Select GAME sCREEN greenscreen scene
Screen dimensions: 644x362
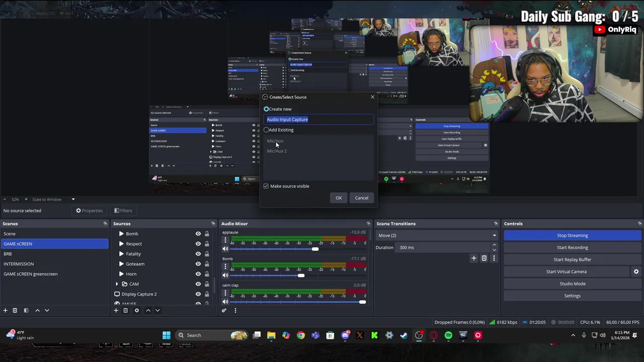point(54,274)
